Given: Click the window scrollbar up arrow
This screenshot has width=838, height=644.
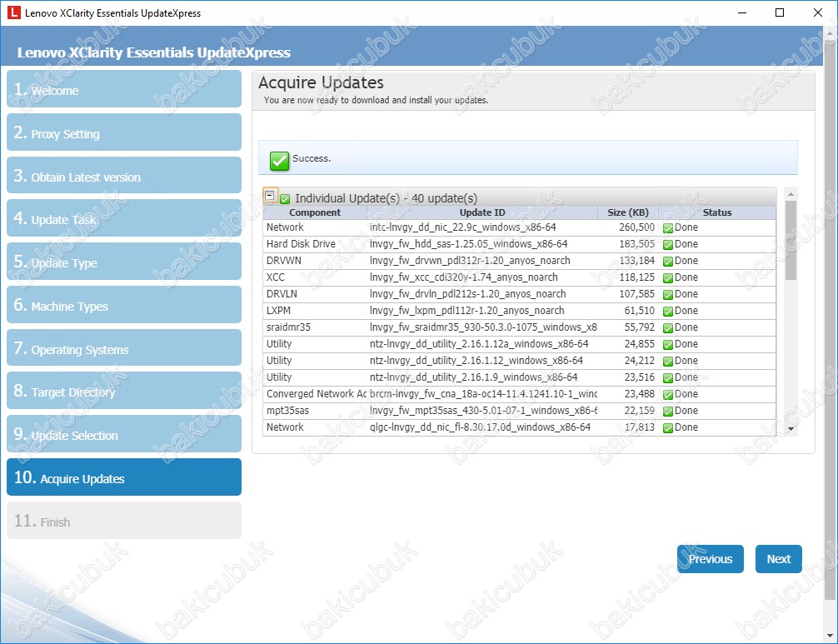Looking at the screenshot, I should (831, 33).
